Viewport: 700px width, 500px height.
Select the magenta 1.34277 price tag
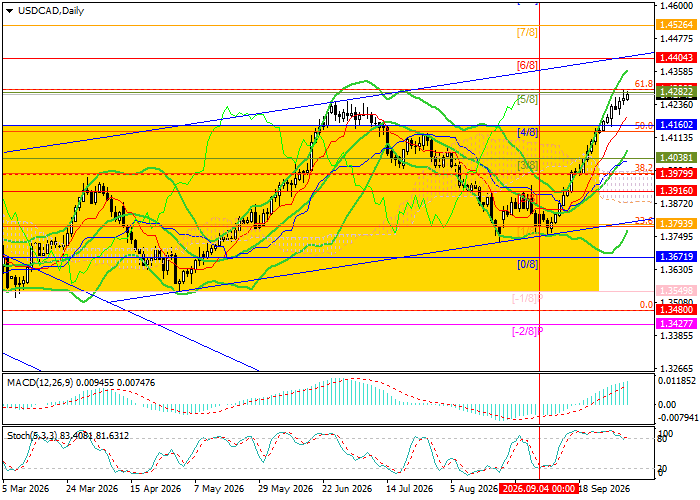tap(675, 324)
